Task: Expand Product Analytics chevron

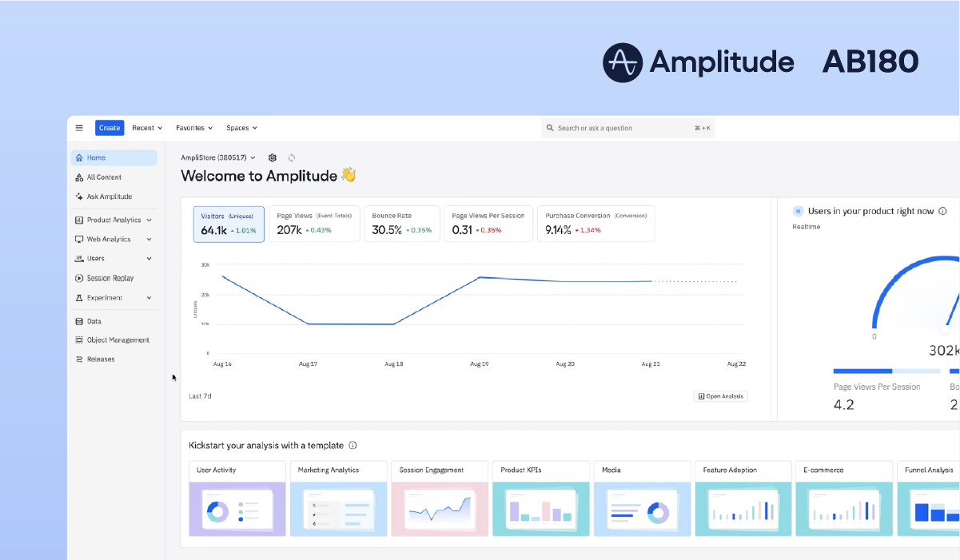Action: [149, 220]
